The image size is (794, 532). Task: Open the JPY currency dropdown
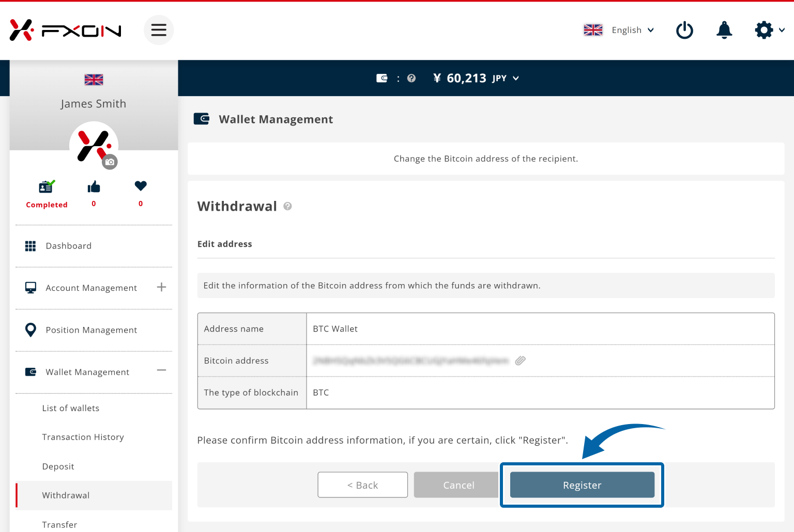pyautogui.click(x=506, y=78)
